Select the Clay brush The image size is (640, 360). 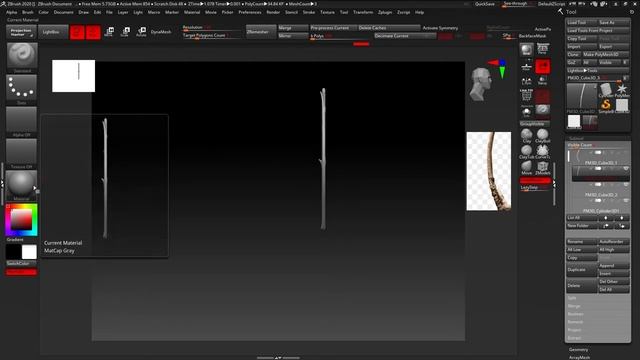click(x=527, y=135)
